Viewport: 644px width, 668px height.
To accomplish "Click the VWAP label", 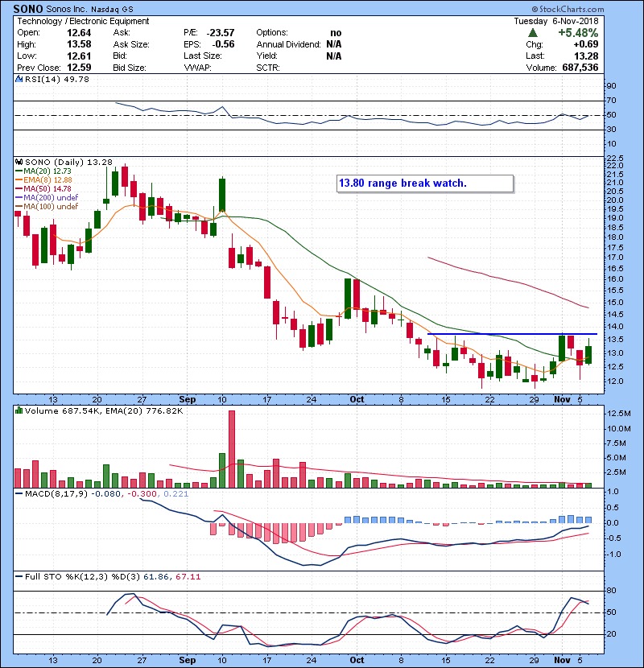I will point(198,68).
